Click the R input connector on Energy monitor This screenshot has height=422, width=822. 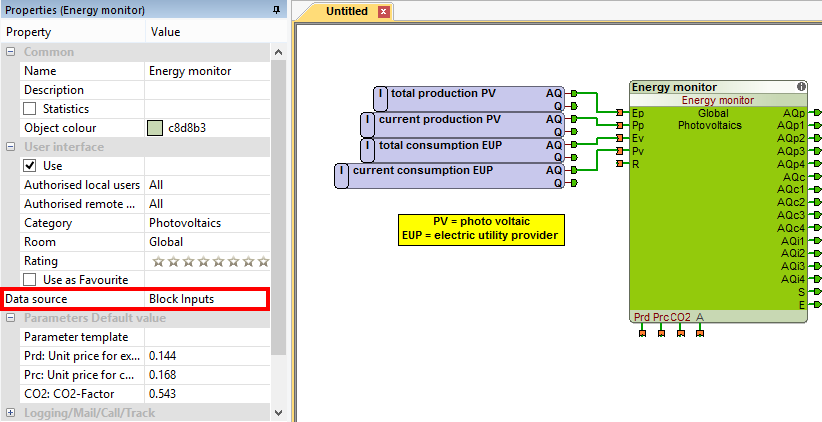[x=621, y=164]
